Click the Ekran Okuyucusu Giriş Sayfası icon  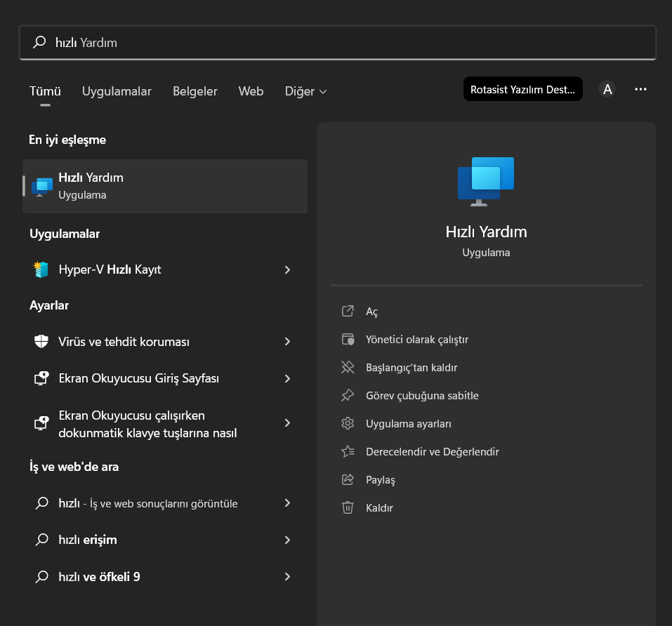[x=41, y=378]
